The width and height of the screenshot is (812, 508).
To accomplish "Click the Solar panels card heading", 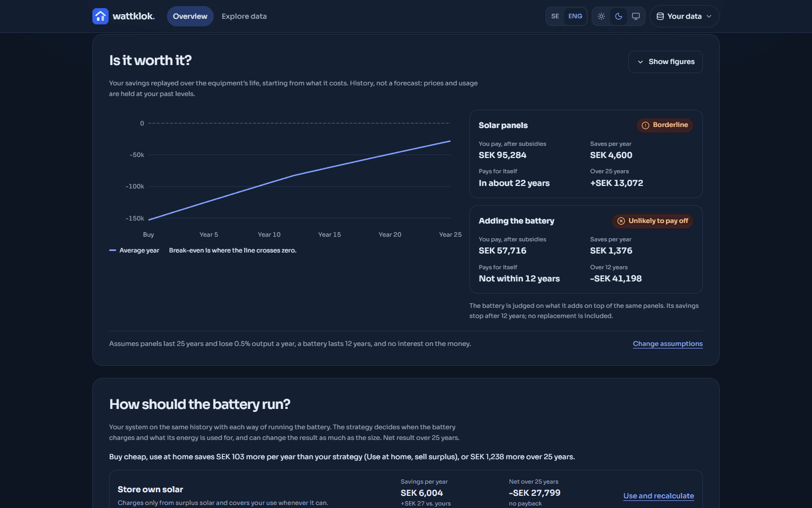I will point(503,125).
